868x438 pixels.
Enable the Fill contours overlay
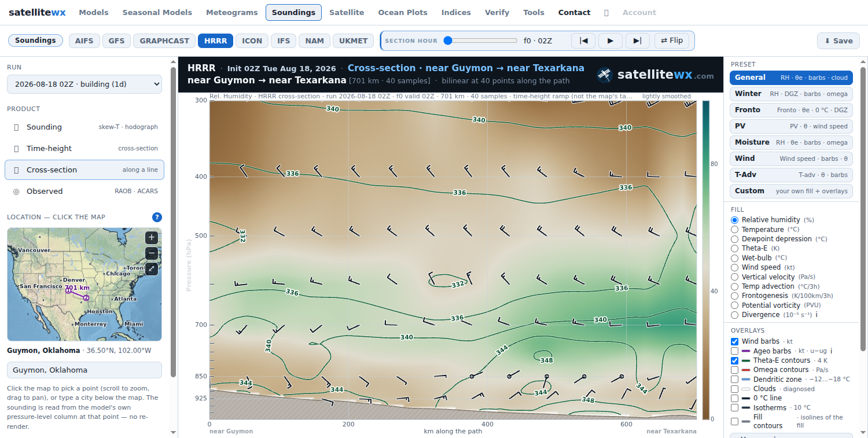tap(735, 421)
